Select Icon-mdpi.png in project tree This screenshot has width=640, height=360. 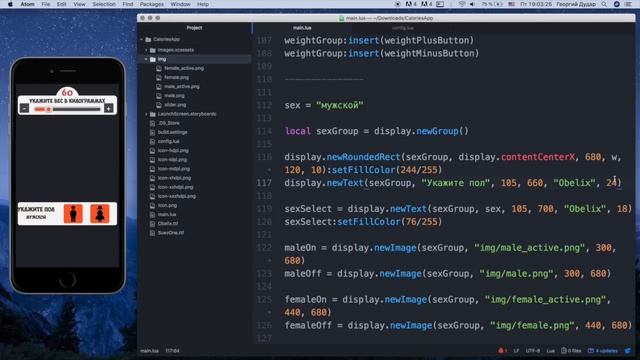[174, 169]
